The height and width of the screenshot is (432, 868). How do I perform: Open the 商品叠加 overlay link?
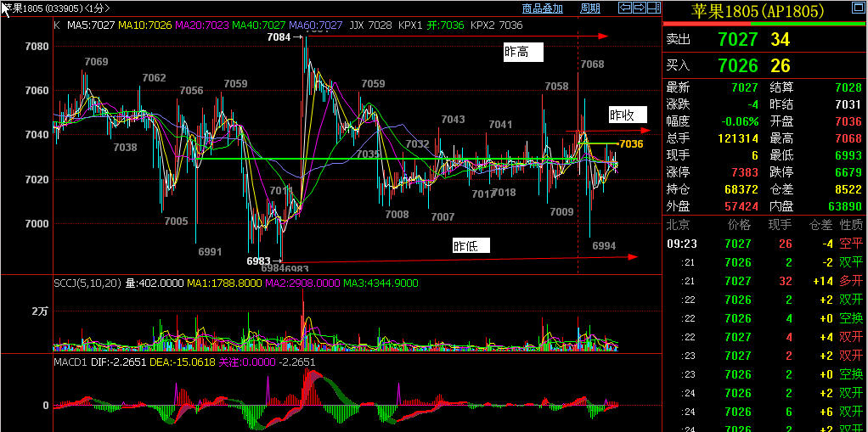point(542,8)
